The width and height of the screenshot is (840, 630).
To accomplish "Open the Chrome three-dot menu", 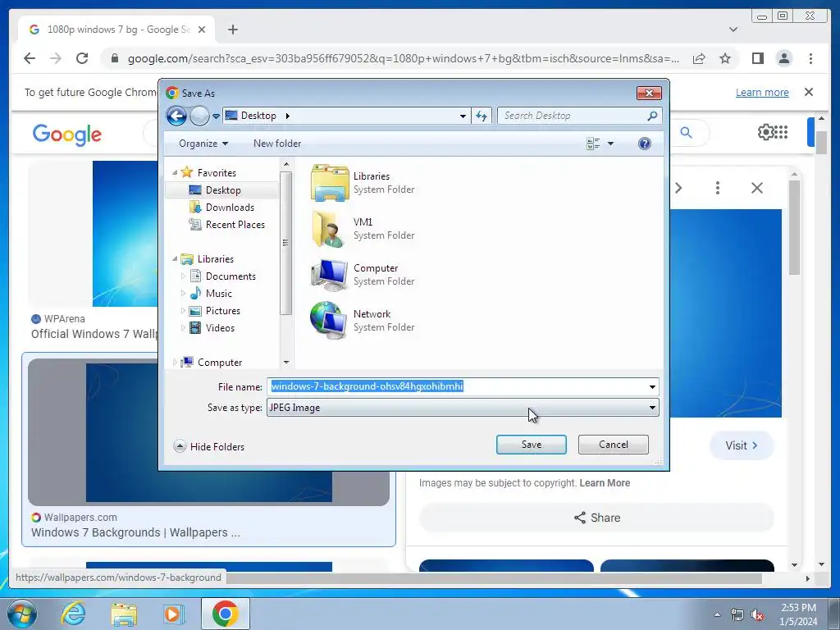I will (810, 58).
